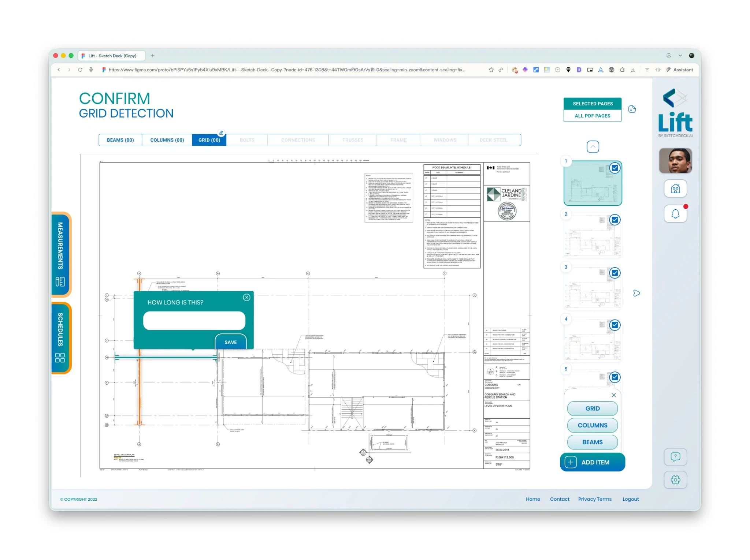Uncheck page 4 thumbnail checkbox
This screenshot has width=750, height=560.
[x=615, y=325]
